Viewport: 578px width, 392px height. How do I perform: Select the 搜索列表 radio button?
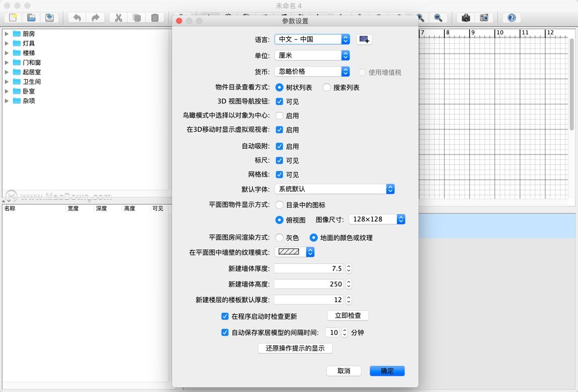327,87
